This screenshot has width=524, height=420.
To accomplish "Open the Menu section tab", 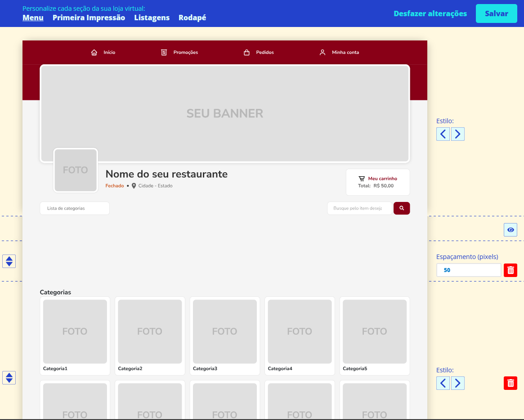I will [x=33, y=18].
